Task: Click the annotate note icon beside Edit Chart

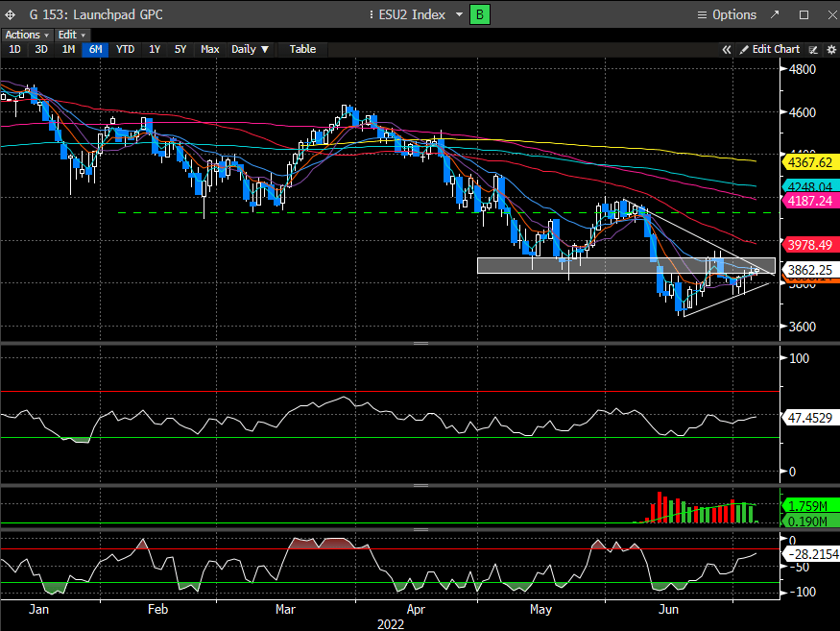Action: click(812, 49)
